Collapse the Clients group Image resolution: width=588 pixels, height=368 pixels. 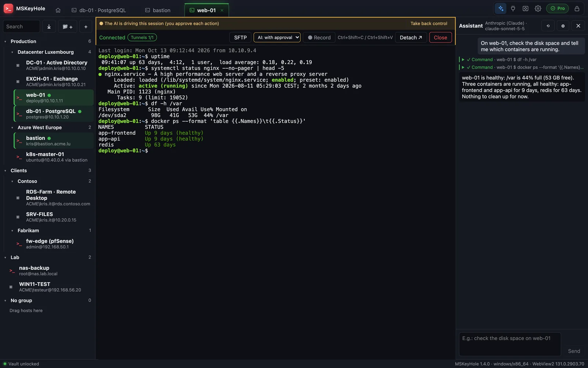coord(5,171)
